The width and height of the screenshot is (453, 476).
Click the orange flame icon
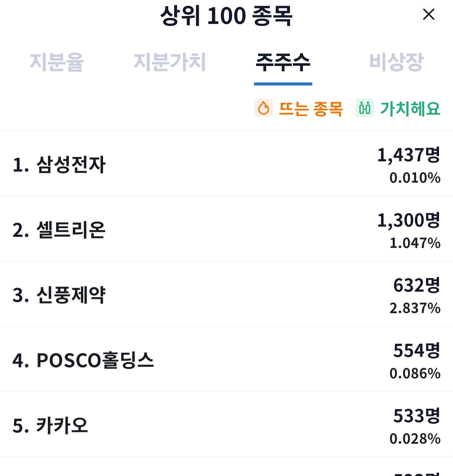coord(263,108)
